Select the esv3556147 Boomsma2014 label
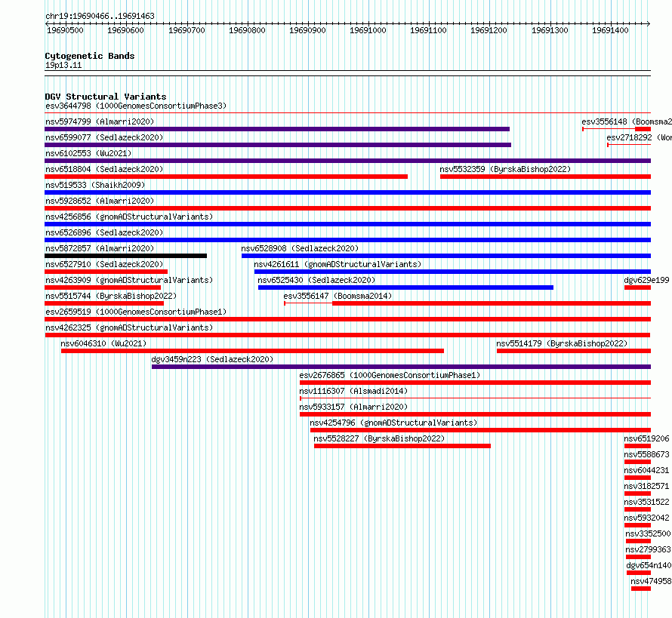The width and height of the screenshot is (672, 618). tap(338, 296)
